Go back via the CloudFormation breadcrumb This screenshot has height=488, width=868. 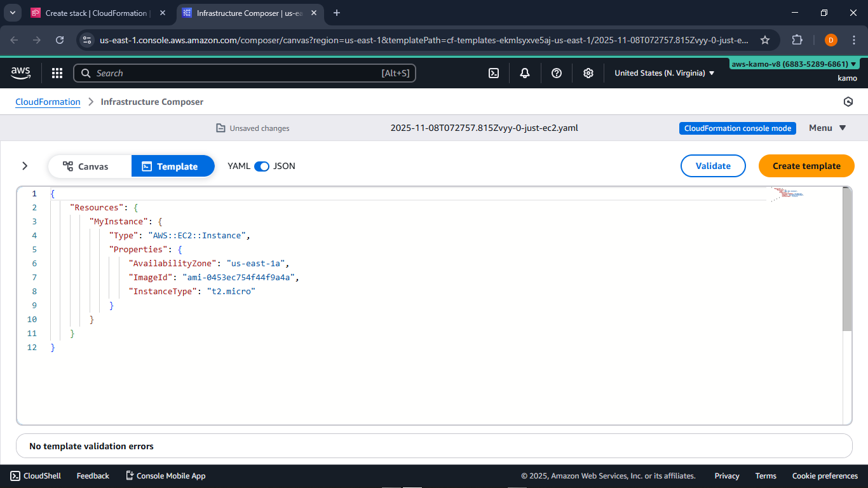tap(48, 102)
